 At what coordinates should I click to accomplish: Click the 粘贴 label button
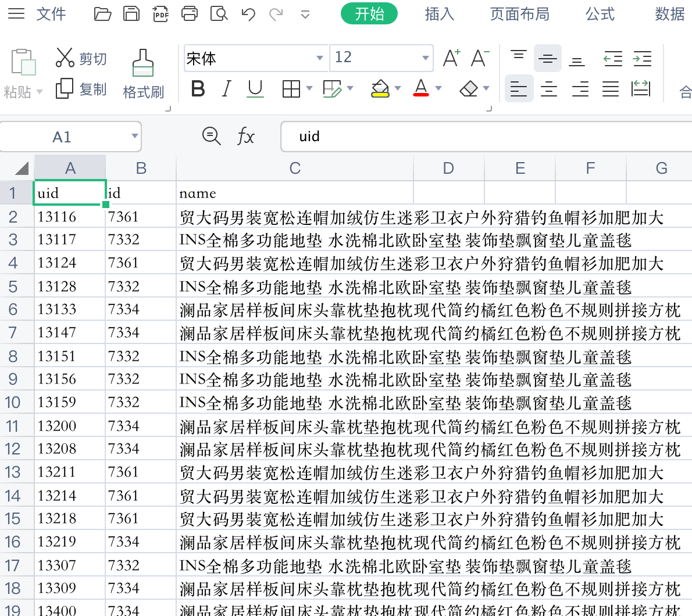[17, 92]
